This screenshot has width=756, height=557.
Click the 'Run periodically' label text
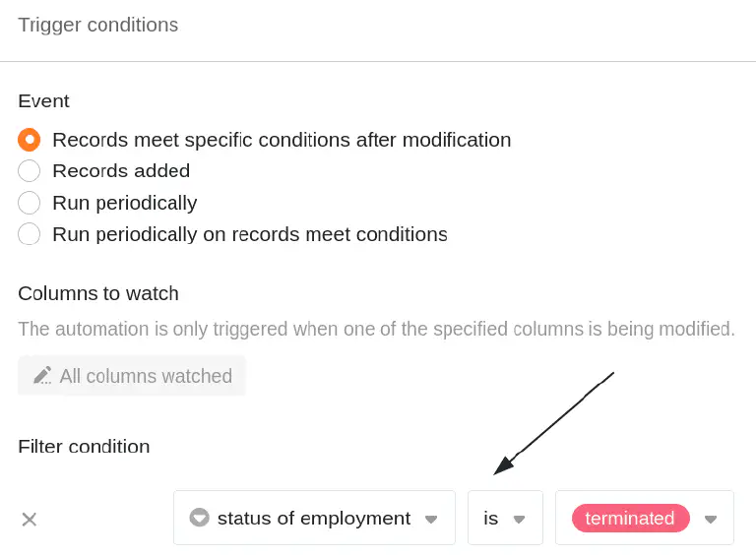point(125,203)
